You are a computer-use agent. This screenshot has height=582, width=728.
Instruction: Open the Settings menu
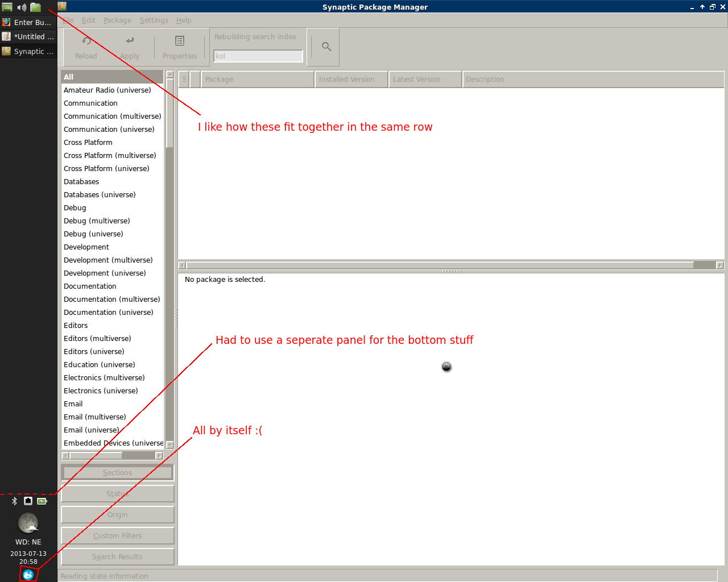tap(154, 20)
